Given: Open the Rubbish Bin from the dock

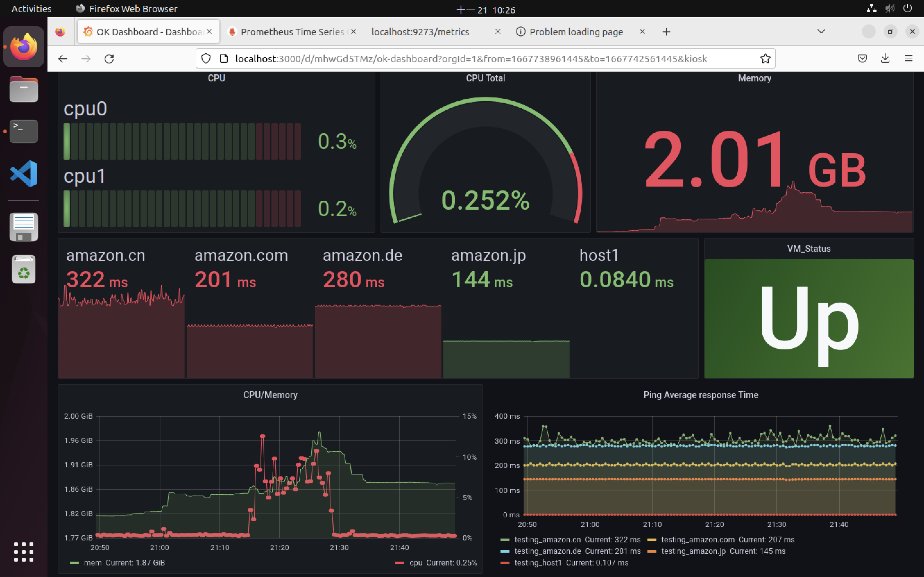Looking at the screenshot, I should point(23,269).
